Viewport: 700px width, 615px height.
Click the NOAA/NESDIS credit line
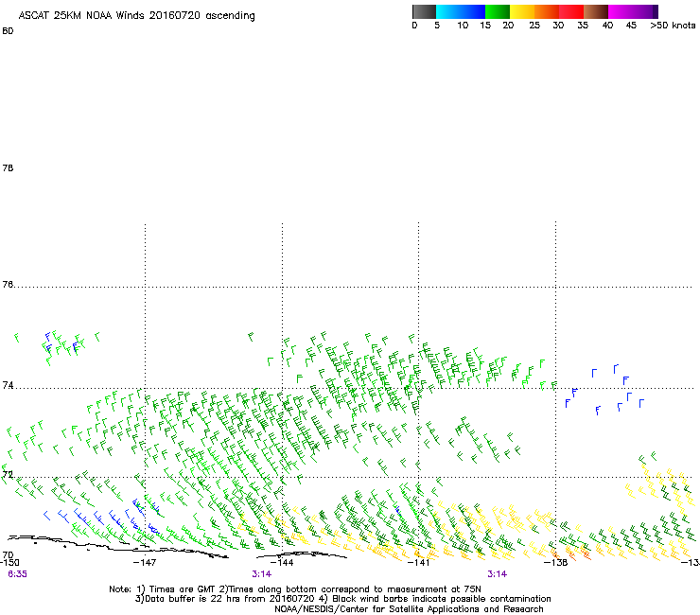pos(409,609)
